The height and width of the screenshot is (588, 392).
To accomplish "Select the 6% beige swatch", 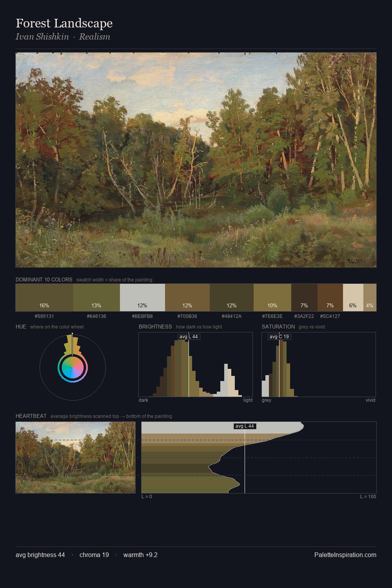I will pyautogui.click(x=353, y=298).
